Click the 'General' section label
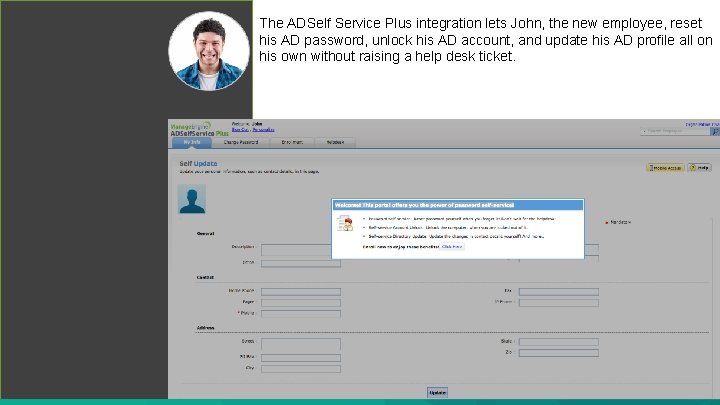 [x=205, y=234]
